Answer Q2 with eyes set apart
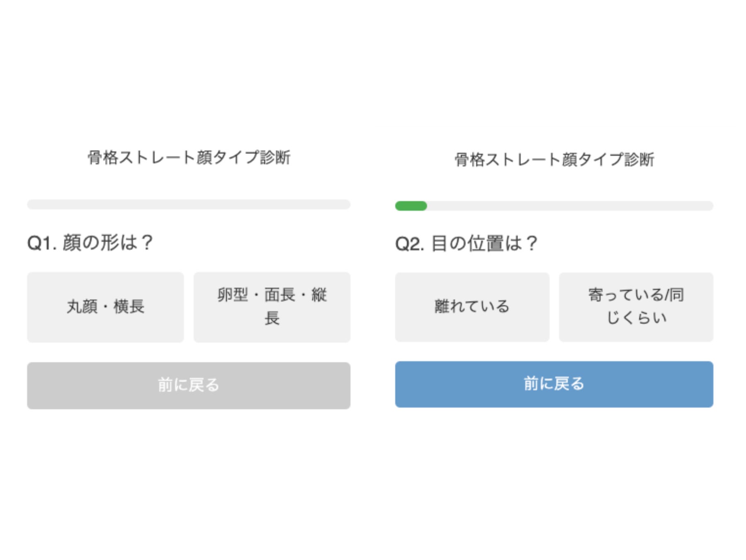This screenshot has width=746, height=560. pos(472,307)
